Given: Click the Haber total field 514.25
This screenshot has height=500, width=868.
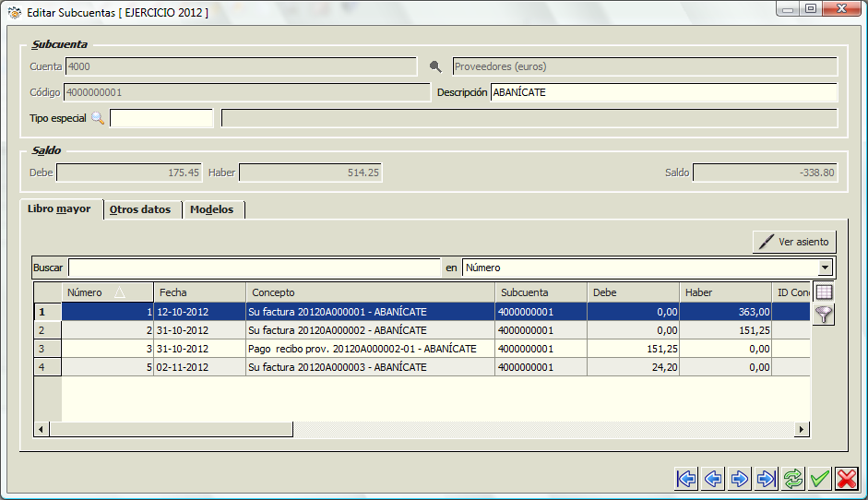Looking at the screenshot, I should (x=311, y=173).
